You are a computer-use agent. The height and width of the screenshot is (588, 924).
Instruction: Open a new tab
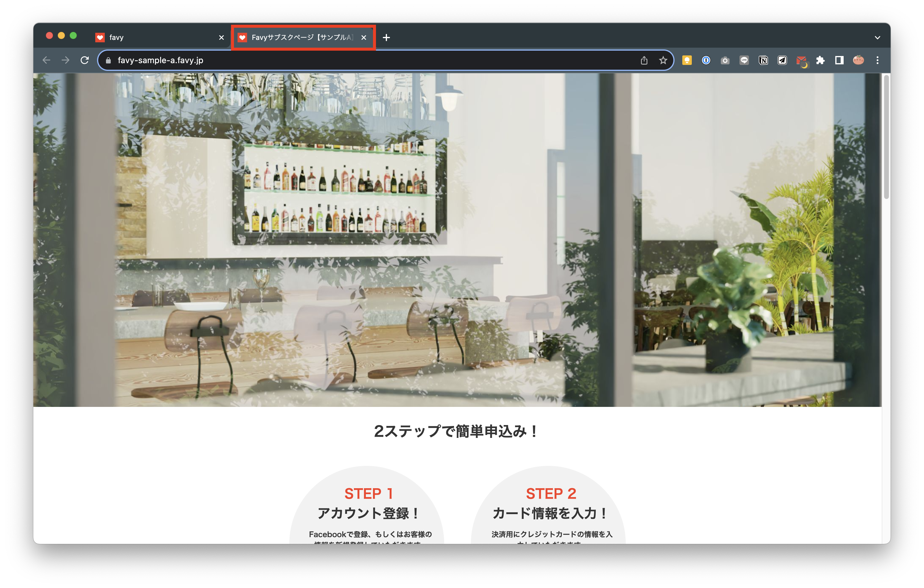click(386, 37)
